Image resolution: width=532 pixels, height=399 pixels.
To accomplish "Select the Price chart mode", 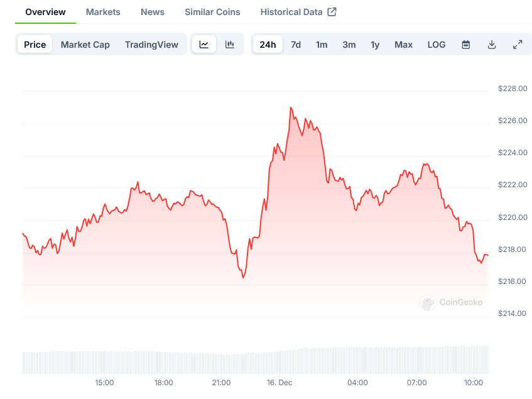I will pos(35,45).
